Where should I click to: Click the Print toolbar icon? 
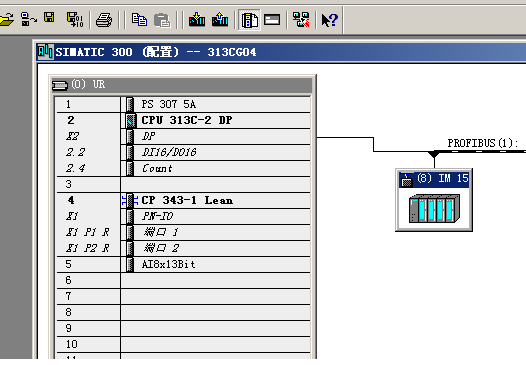(x=104, y=20)
